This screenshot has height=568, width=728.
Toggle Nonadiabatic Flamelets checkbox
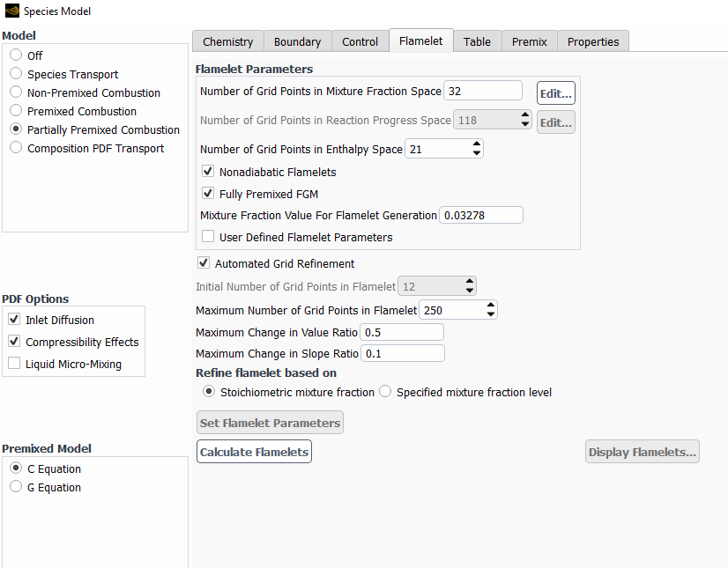click(208, 171)
